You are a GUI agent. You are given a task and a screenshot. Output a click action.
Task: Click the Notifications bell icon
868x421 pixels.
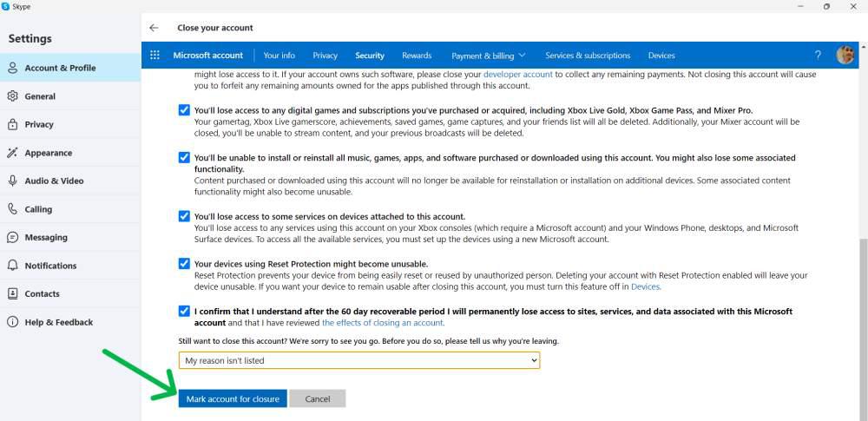(12, 266)
